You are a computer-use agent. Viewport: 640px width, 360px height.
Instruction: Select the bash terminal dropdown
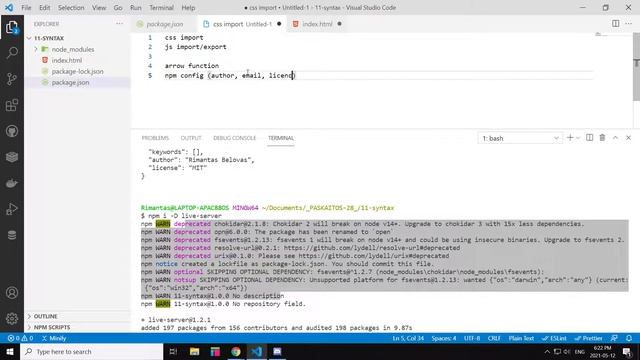(x=520, y=138)
